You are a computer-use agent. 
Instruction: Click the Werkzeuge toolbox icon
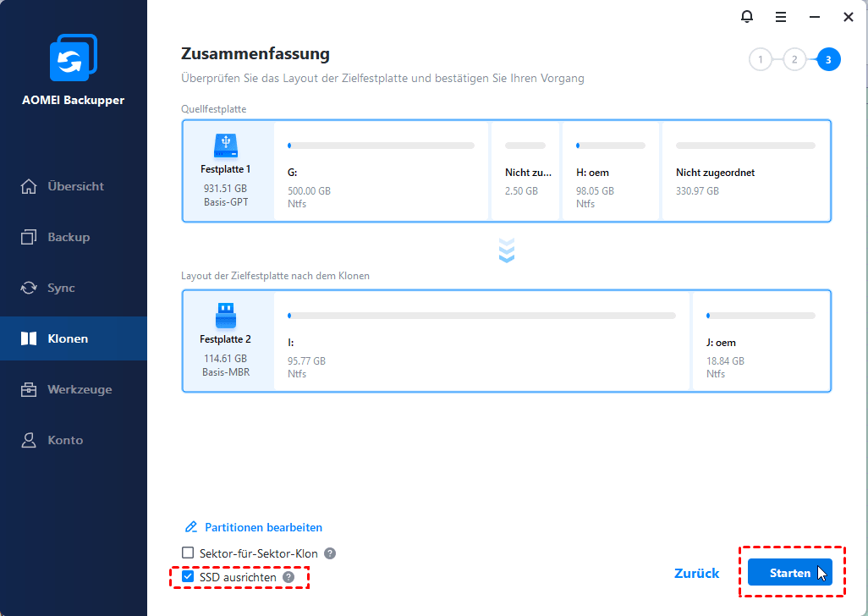[x=28, y=389]
